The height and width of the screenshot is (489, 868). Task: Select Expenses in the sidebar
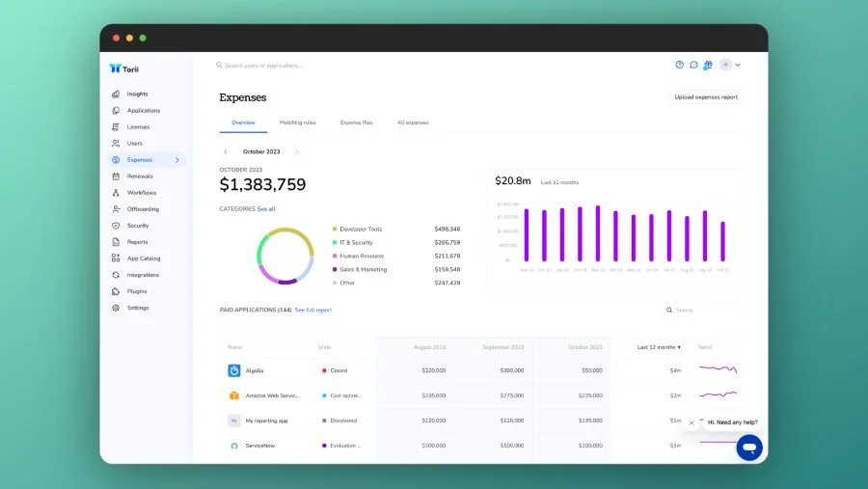[x=147, y=159]
